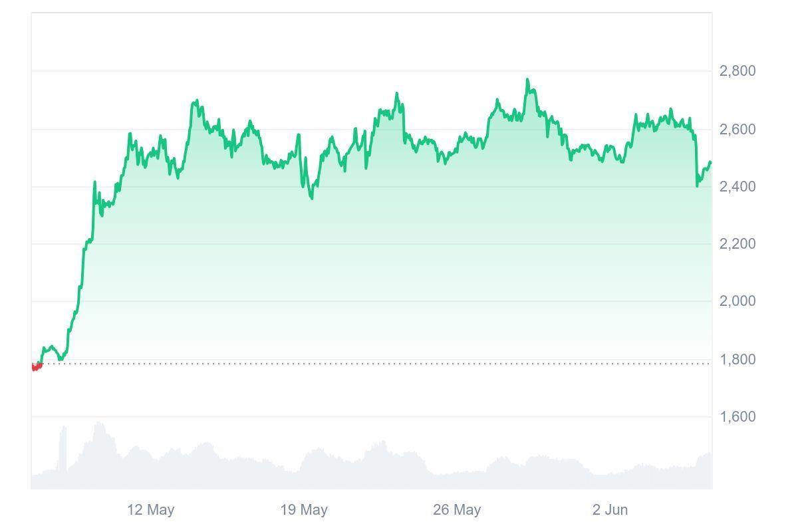Click the 2,800 price axis label
Screen dimensions: 798x532
737,70
